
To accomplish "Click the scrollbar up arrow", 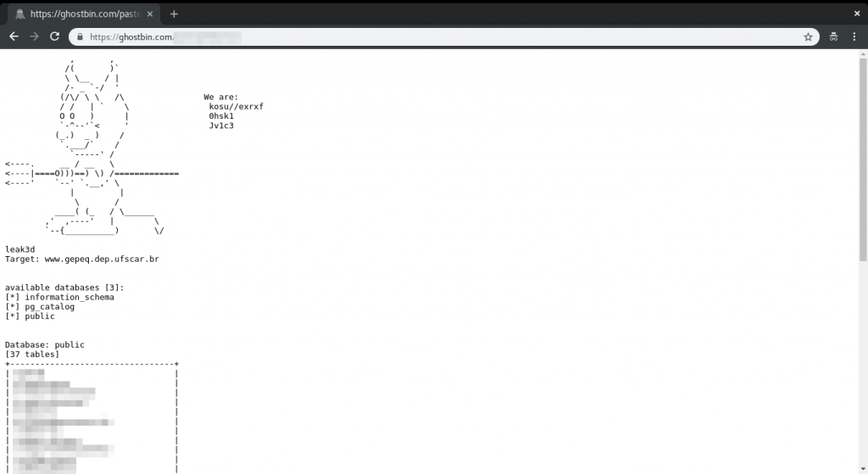I will [863, 54].
